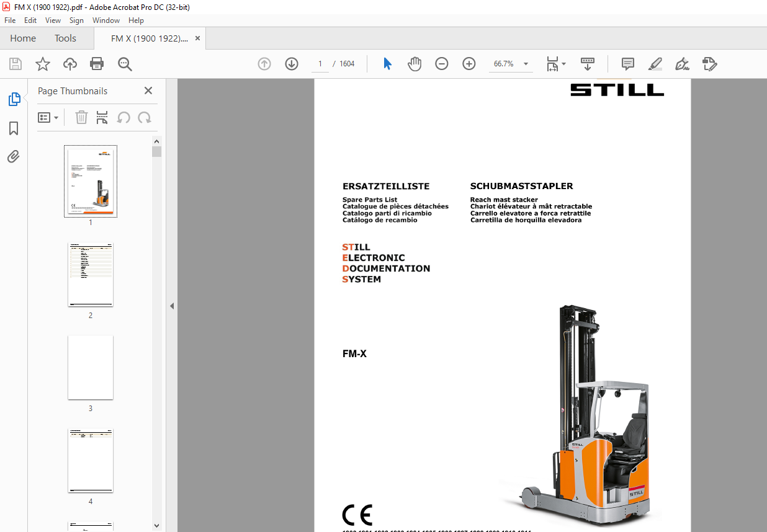
Task: Zoom out with the minus icon
Action: point(442,64)
